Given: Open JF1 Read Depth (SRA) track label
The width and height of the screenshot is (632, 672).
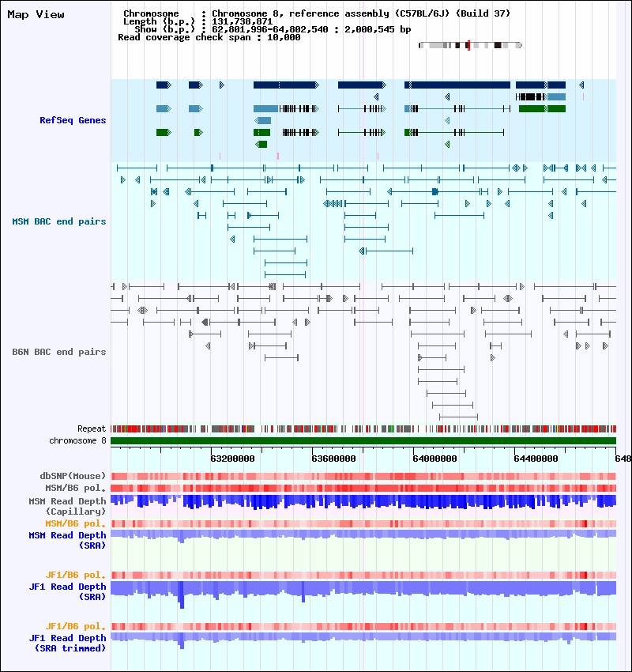Looking at the screenshot, I should (67, 592).
